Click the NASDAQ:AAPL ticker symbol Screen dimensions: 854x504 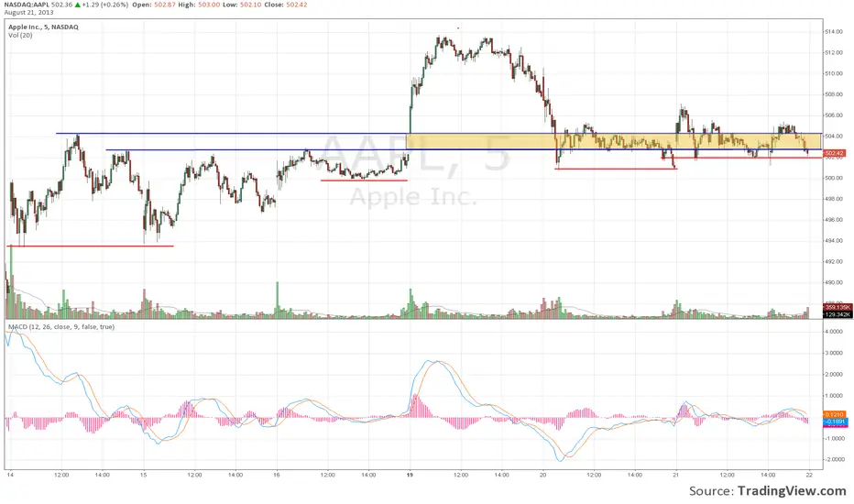tap(27, 5)
